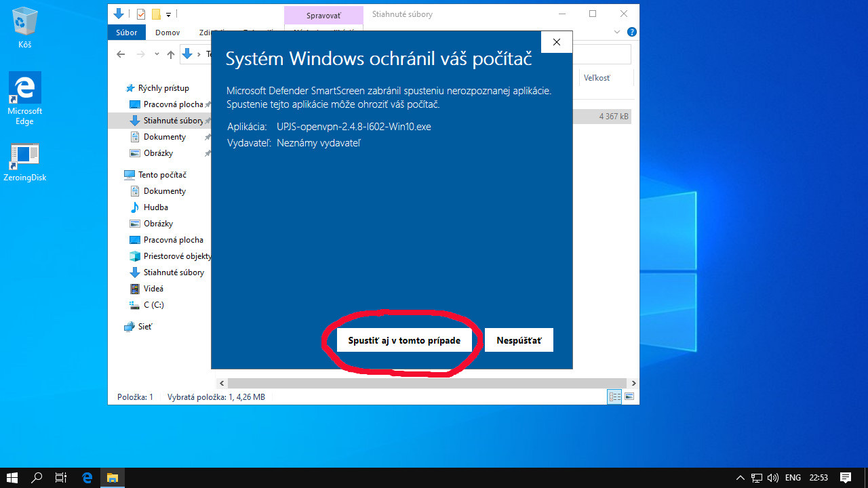The image size is (868, 488).
Task: Go up one folder level in Explorer
Action: [x=171, y=54]
